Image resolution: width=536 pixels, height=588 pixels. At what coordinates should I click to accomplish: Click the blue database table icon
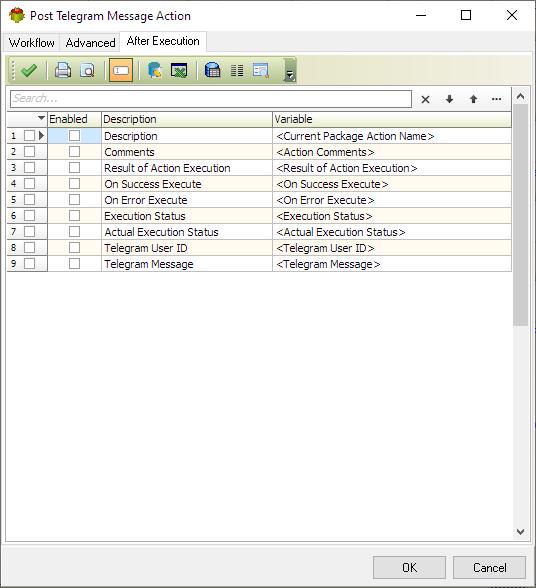coord(212,70)
